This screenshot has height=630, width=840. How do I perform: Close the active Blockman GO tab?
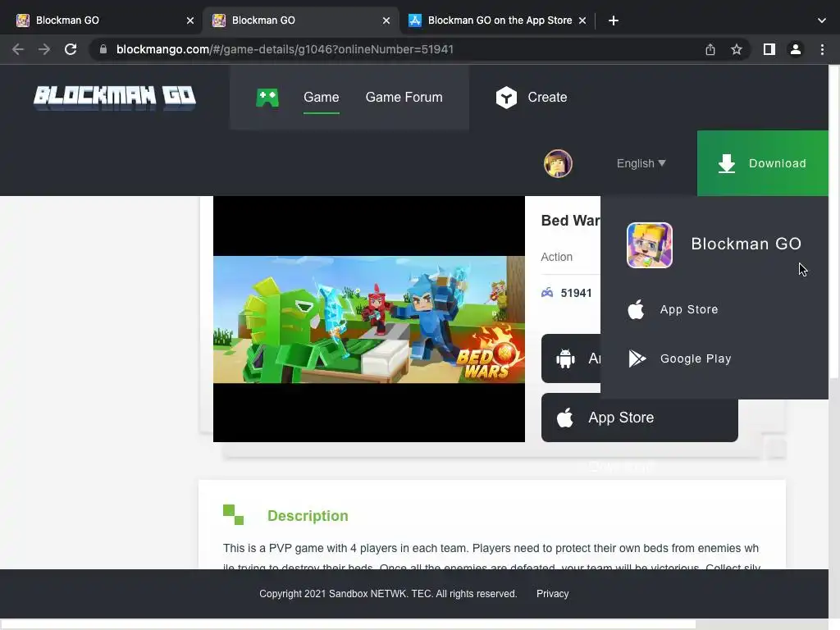(386, 21)
